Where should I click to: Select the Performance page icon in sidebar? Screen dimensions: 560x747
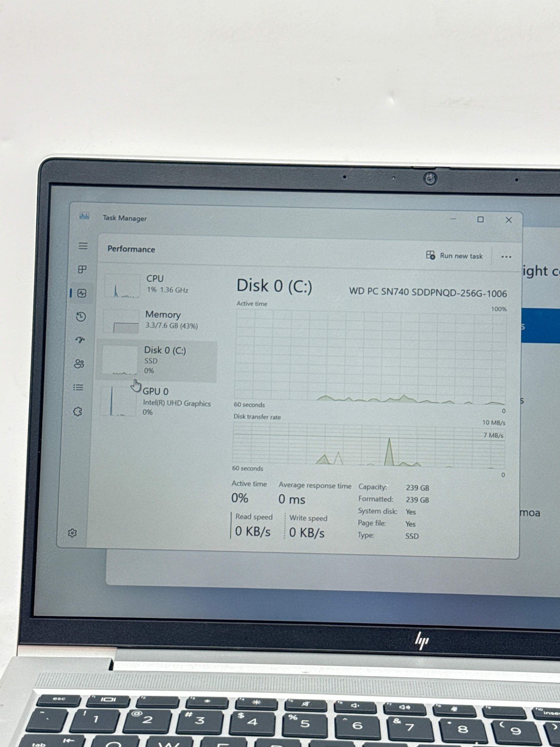[x=82, y=293]
